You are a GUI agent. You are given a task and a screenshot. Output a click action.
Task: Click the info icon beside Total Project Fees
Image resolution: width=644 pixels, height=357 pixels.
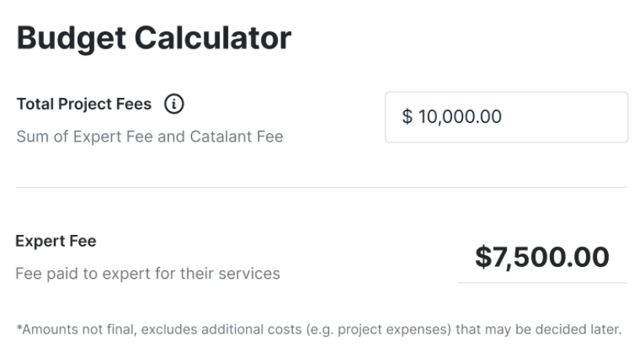[174, 104]
